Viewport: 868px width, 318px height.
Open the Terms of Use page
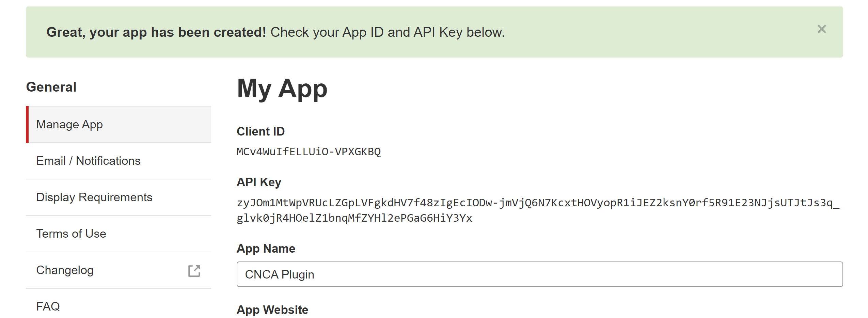(x=71, y=234)
